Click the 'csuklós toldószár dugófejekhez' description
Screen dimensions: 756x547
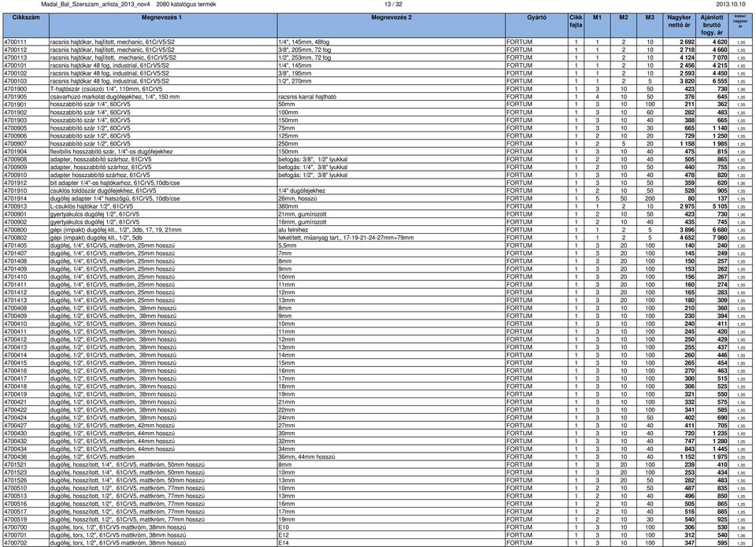[x=103, y=190]
